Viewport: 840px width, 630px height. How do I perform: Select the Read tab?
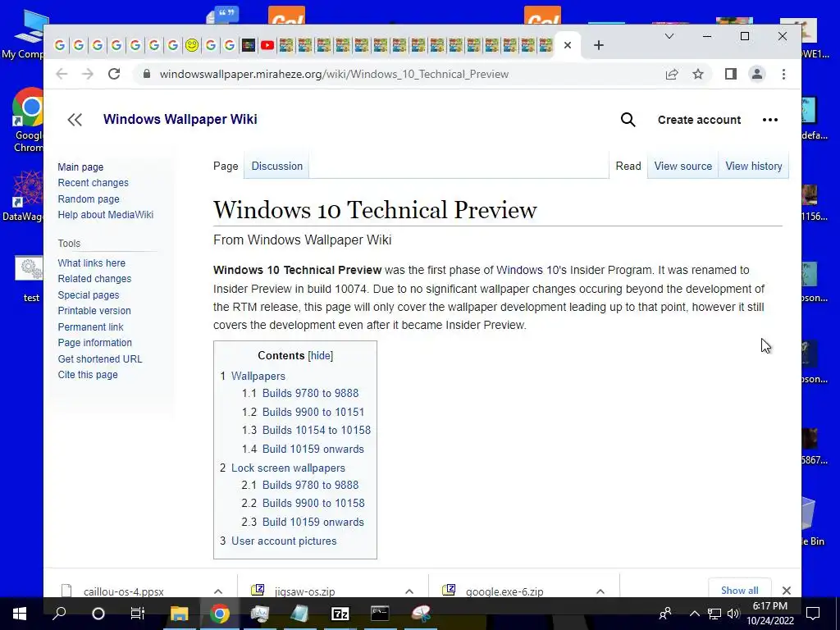pos(628,166)
